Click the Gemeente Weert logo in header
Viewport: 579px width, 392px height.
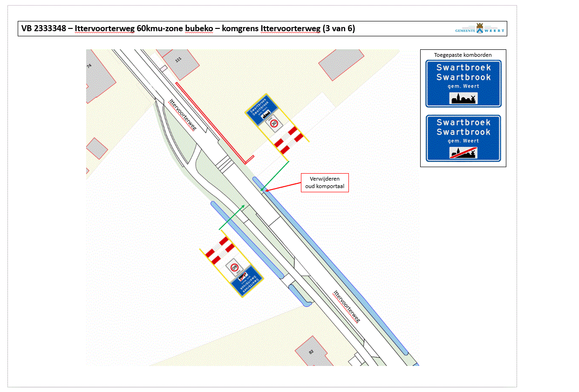(x=479, y=28)
